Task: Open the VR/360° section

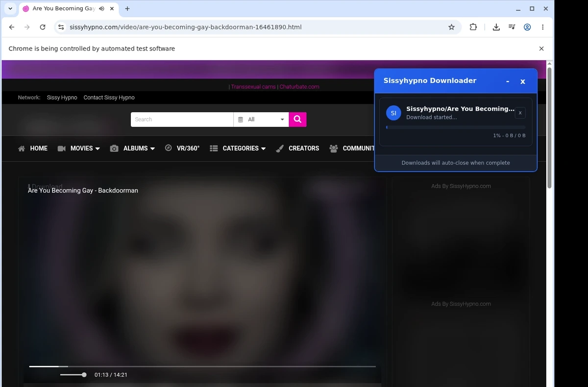Action: point(182,148)
